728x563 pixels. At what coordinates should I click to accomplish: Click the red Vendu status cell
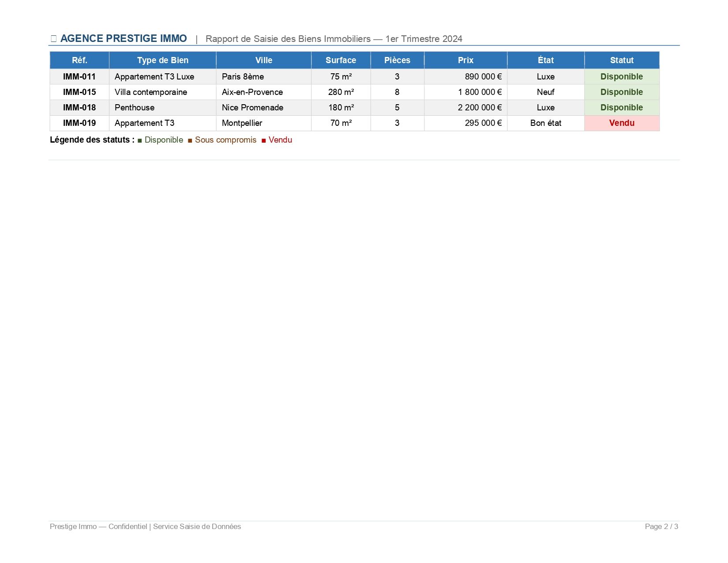[x=622, y=123]
